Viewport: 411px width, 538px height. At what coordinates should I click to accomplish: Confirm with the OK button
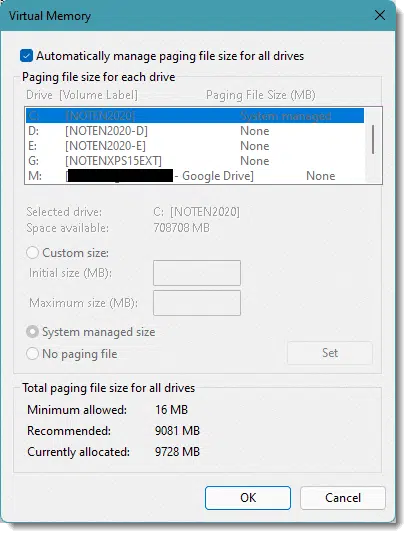[248, 498]
